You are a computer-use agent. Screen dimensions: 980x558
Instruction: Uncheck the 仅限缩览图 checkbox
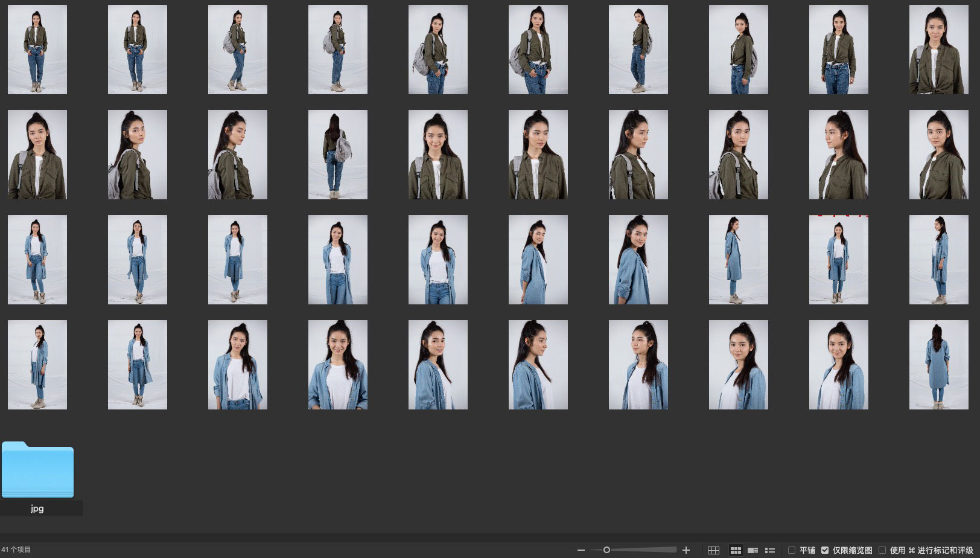point(825,550)
